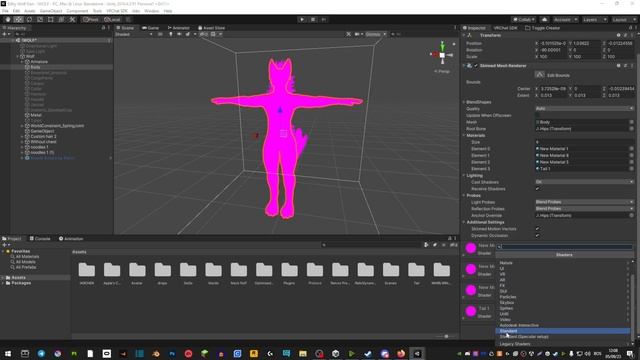Select the Move tool in the toolbar

[x=19, y=20]
